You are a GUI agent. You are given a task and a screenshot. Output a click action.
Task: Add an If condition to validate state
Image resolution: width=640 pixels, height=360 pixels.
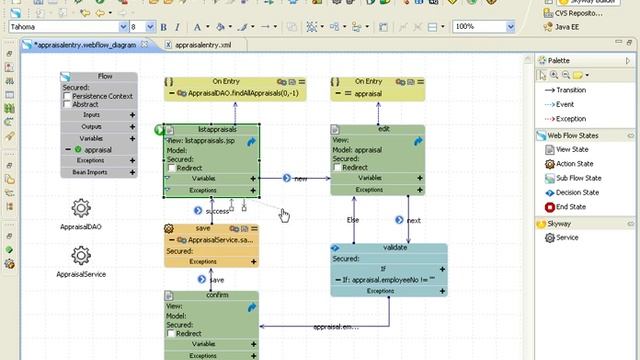(442, 269)
